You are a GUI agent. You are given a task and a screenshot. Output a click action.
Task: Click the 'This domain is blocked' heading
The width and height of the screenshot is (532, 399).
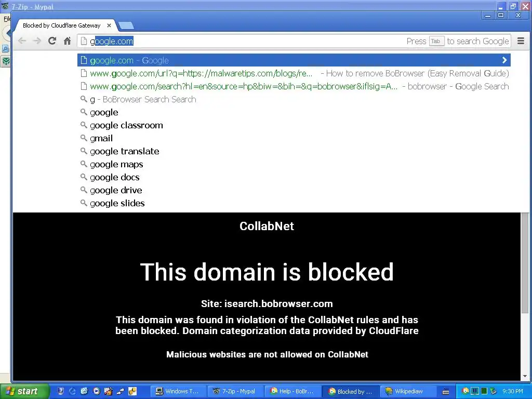pos(267,272)
